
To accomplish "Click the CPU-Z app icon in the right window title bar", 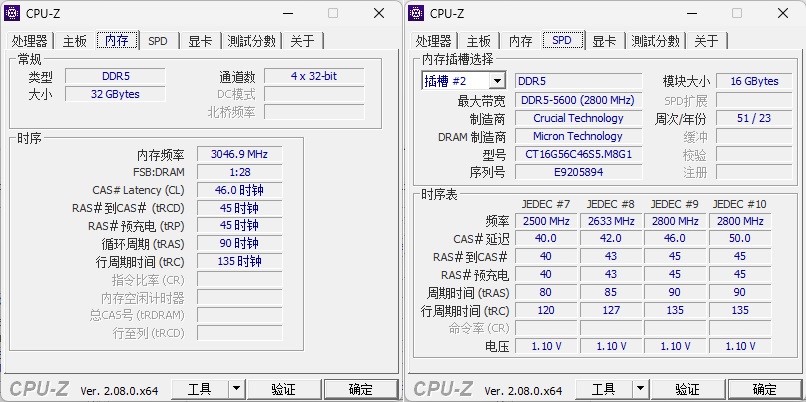I will pos(418,13).
